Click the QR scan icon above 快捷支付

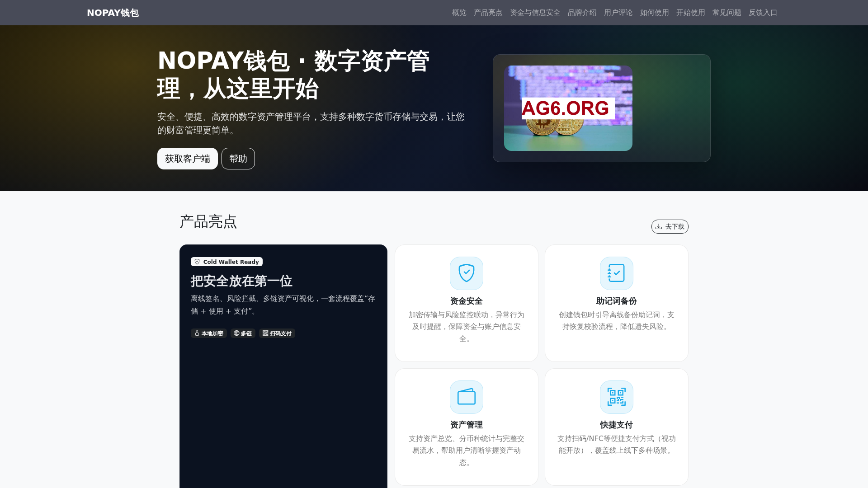click(617, 397)
